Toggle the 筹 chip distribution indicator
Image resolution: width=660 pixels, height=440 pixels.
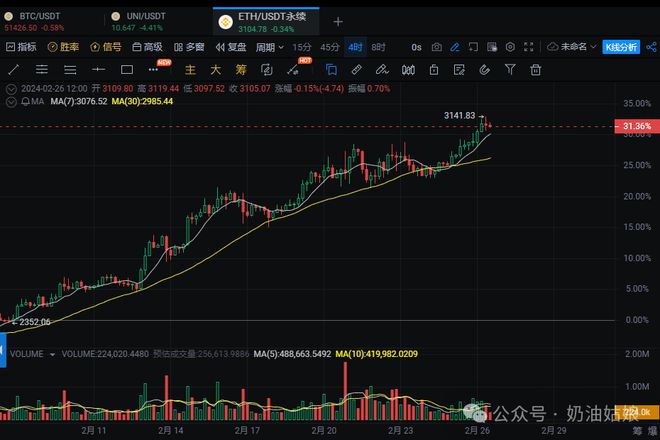pos(240,68)
